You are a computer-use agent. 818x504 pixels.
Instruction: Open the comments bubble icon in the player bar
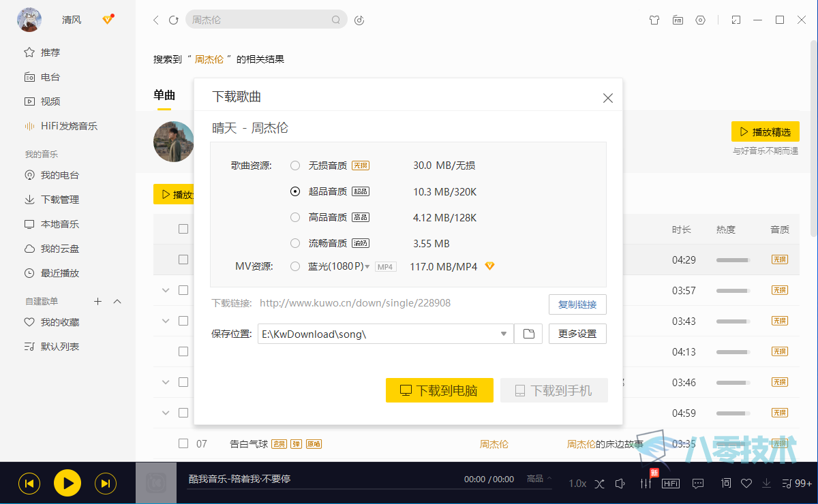coord(698,484)
